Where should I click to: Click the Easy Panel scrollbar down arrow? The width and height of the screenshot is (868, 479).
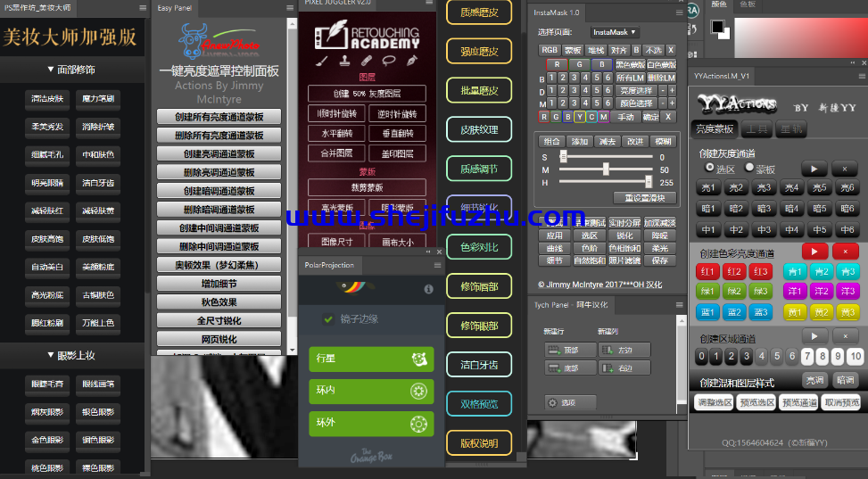click(x=293, y=350)
